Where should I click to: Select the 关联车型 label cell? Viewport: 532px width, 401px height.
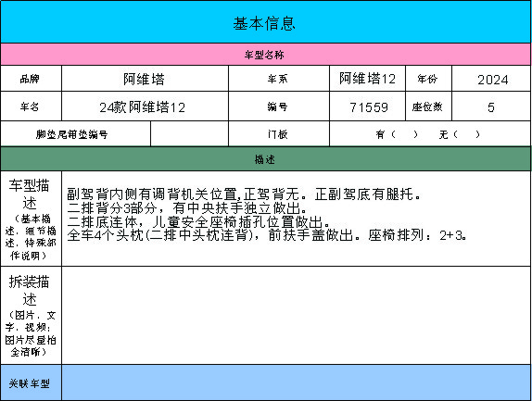[x=31, y=382]
